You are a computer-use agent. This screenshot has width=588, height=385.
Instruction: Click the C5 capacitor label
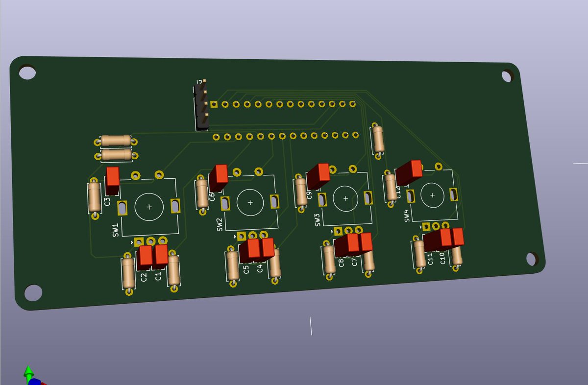point(246,268)
